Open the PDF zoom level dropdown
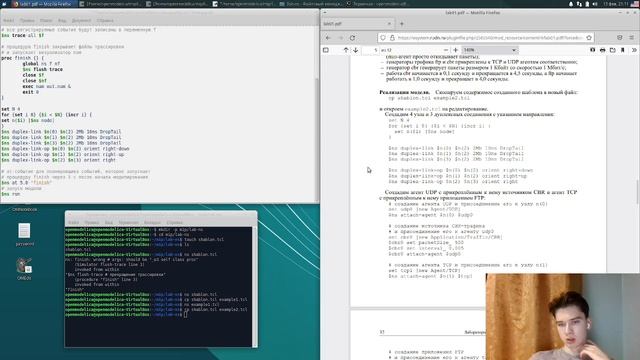 tap(490, 50)
